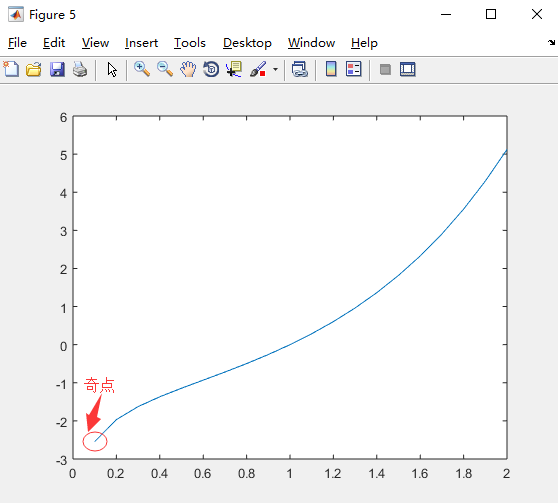This screenshot has width=558, height=503.
Task: Save the figure using the floppy disk icon
Action: (x=57, y=69)
